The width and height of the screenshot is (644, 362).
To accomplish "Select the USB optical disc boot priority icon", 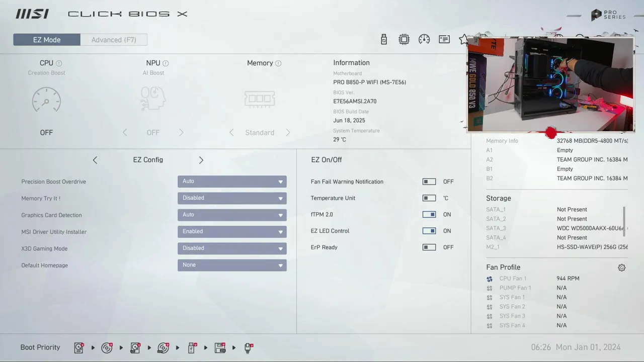I will [163, 347].
